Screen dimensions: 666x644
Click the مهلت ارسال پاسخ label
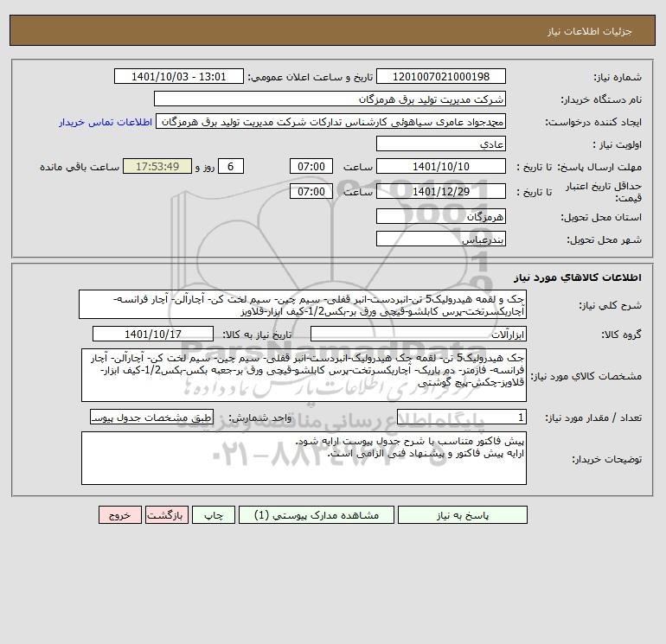point(599,167)
